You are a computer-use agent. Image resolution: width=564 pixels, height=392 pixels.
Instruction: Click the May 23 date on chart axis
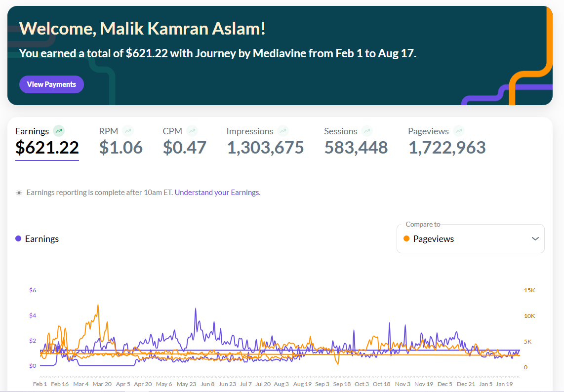point(186,384)
